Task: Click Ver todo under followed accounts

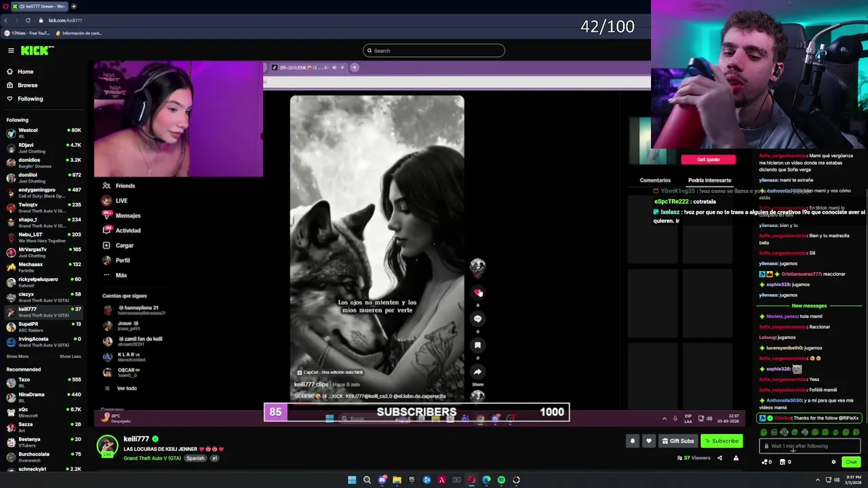Action: pyautogui.click(x=121, y=388)
